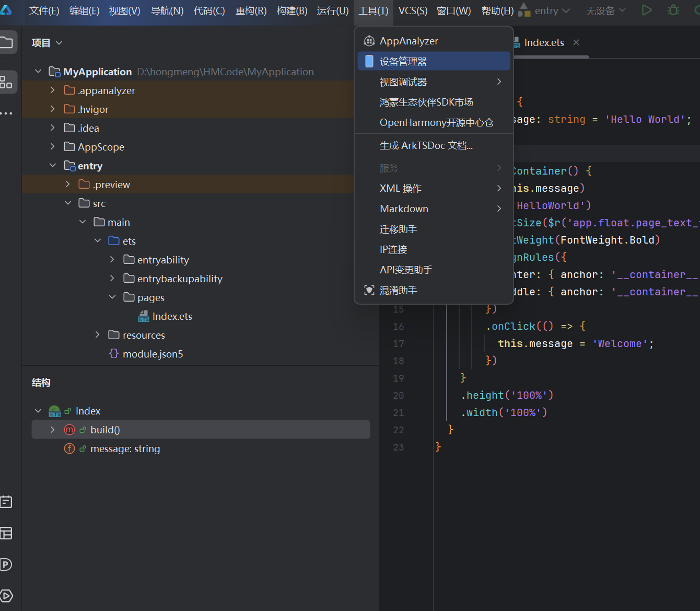700x611 pixels.
Task: Open the Markdown submenu
Action: [x=434, y=209]
